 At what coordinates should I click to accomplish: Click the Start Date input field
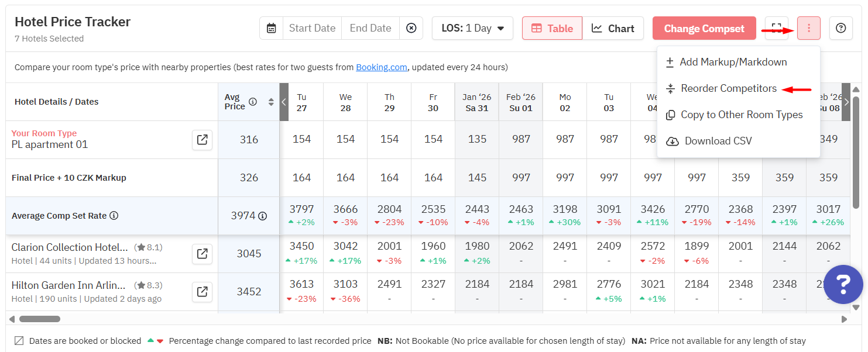pyautogui.click(x=312, y=28)
